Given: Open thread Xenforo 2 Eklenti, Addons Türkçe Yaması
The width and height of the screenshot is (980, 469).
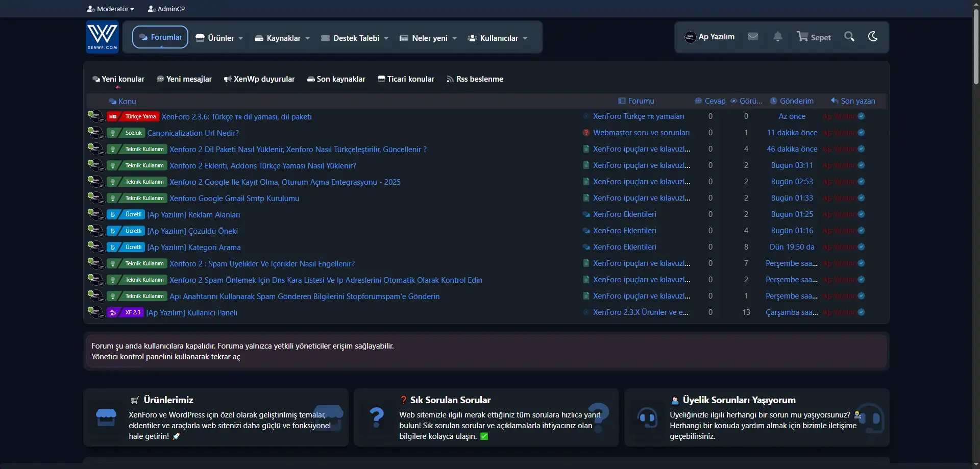Looking at the screenshot, I should tap(263, 166).
